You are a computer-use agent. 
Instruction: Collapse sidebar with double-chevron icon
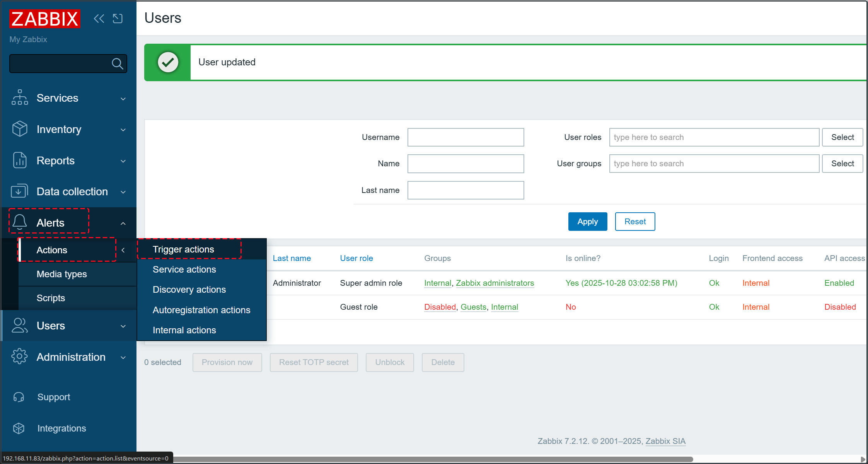click(99, 19)
